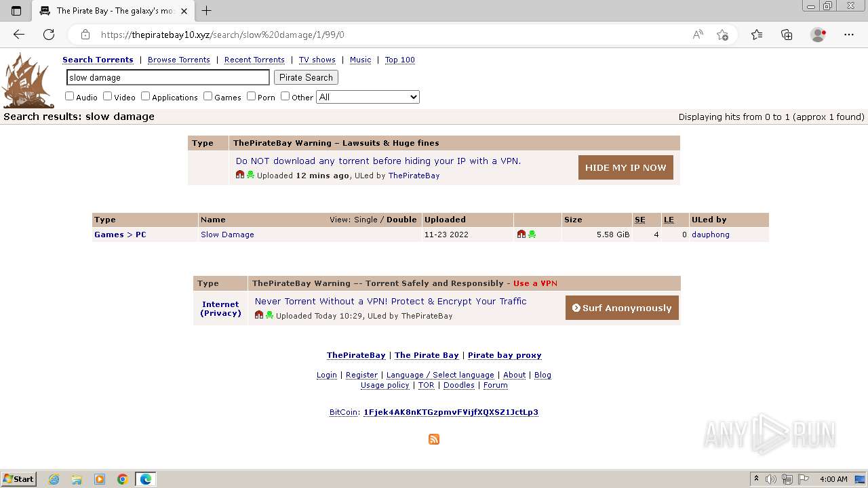Open Edge settings and more menu
The image size is (868, 488).
click(x=849, y=35)
